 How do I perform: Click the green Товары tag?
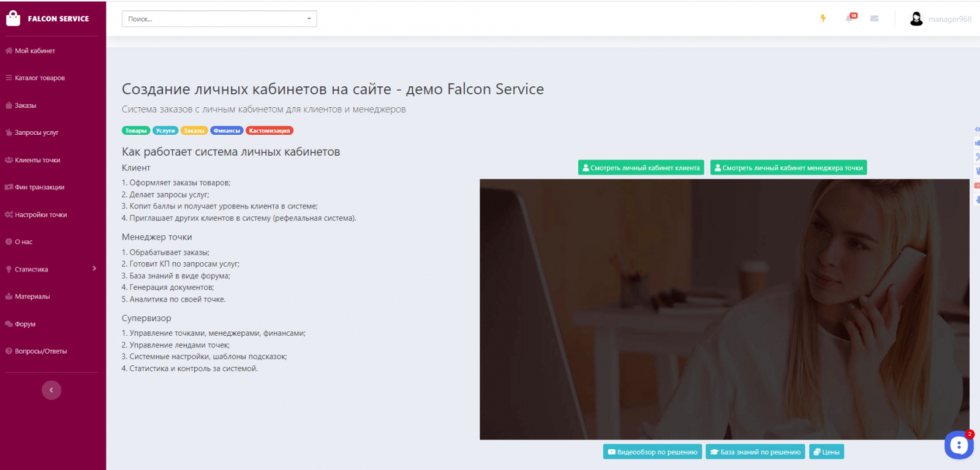136,131
